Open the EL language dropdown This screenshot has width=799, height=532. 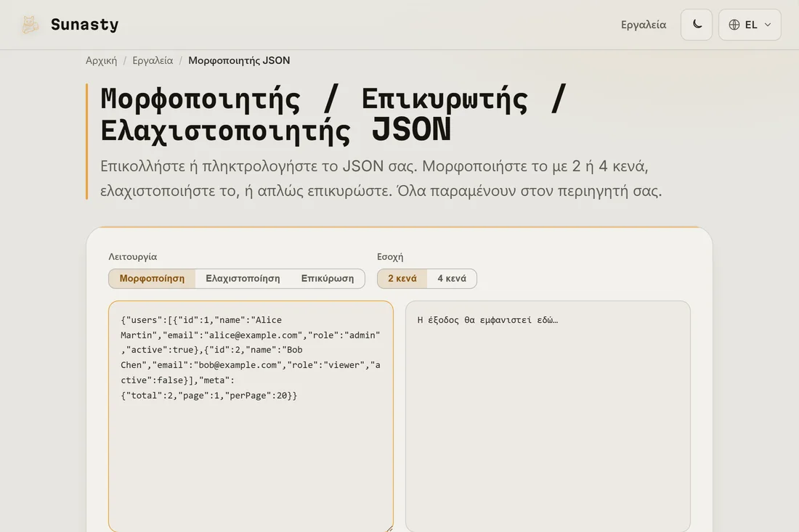(750, 25)
